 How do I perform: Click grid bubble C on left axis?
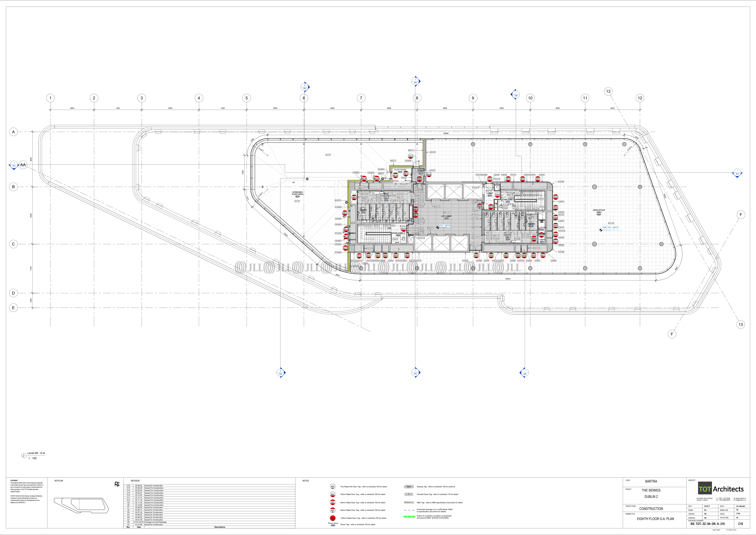(13, 244)
